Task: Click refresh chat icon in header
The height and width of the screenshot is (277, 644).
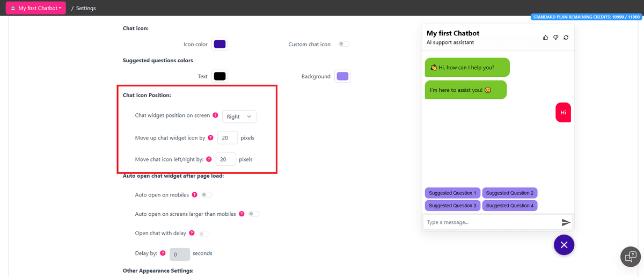Action: coord(566,38)
